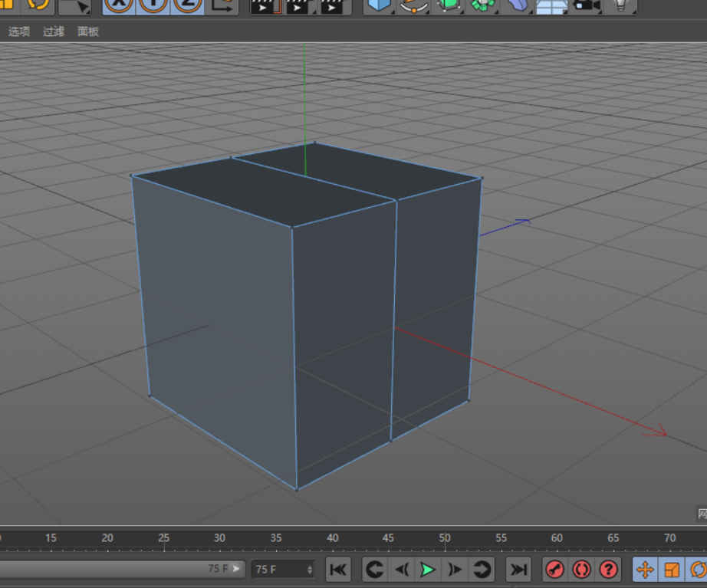Screen dimensions: 707x588
Task: Go to next keyframe
Action: (x=482, y=570)
